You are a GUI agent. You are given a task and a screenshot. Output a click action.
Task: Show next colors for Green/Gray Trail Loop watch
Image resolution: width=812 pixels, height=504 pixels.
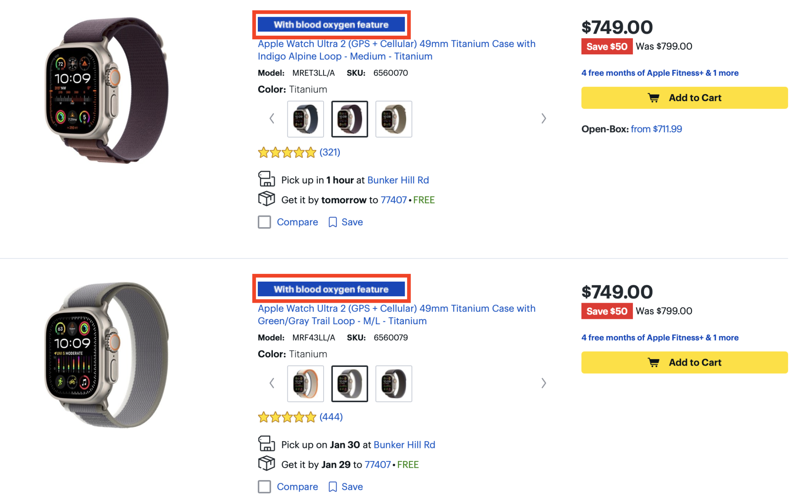click(x=544, y=383)
